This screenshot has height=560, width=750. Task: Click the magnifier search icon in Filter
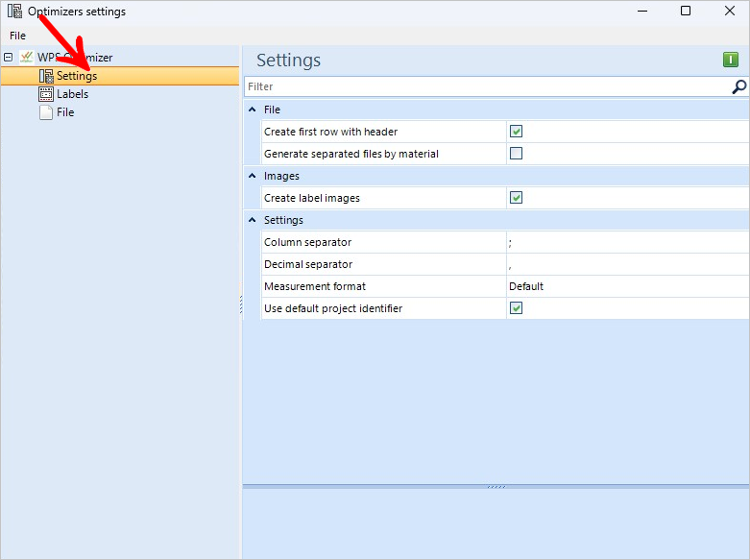pyautogui.click(x=739, y=86)
